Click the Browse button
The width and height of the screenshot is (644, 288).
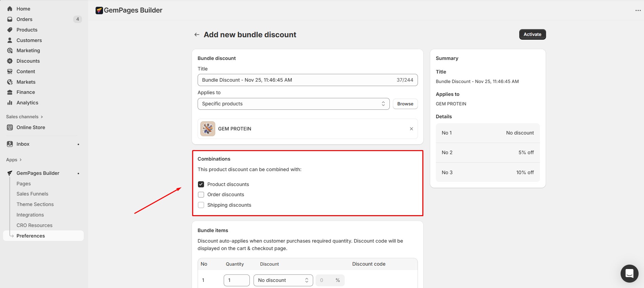(405, 104)
